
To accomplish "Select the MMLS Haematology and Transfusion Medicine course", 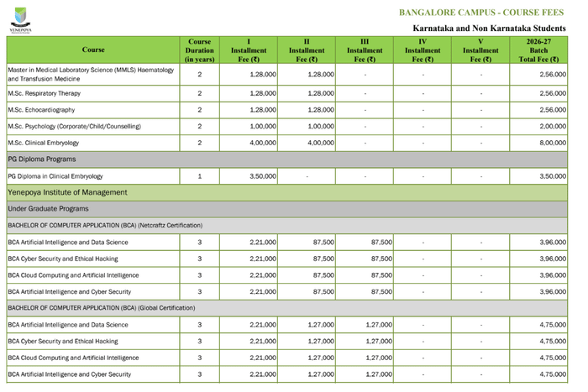I will pyautogui.click(x=91, y=74).
